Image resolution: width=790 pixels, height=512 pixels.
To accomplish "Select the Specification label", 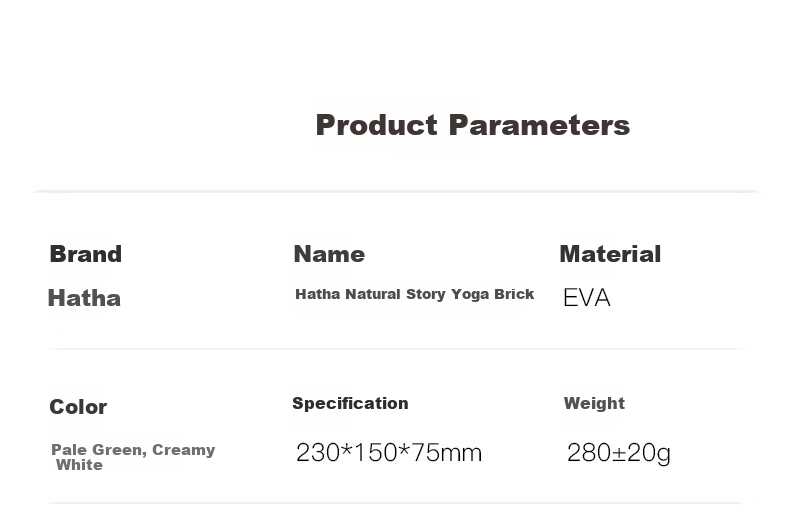I will 350,403.
